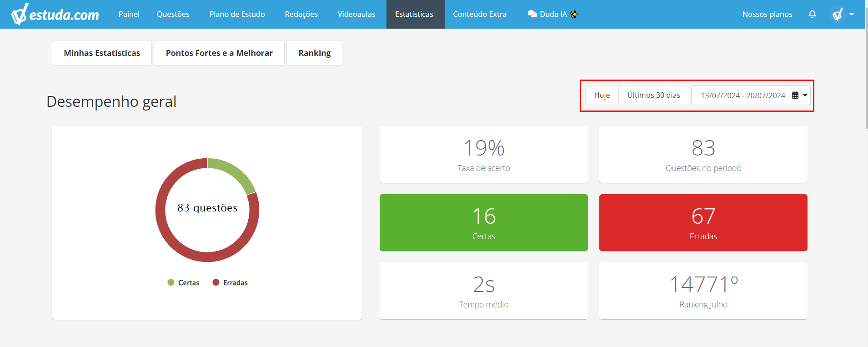Viewport: 868px width, 347px height.
Task: Open the Videoaulas section
Action: [x=356, y=14]
